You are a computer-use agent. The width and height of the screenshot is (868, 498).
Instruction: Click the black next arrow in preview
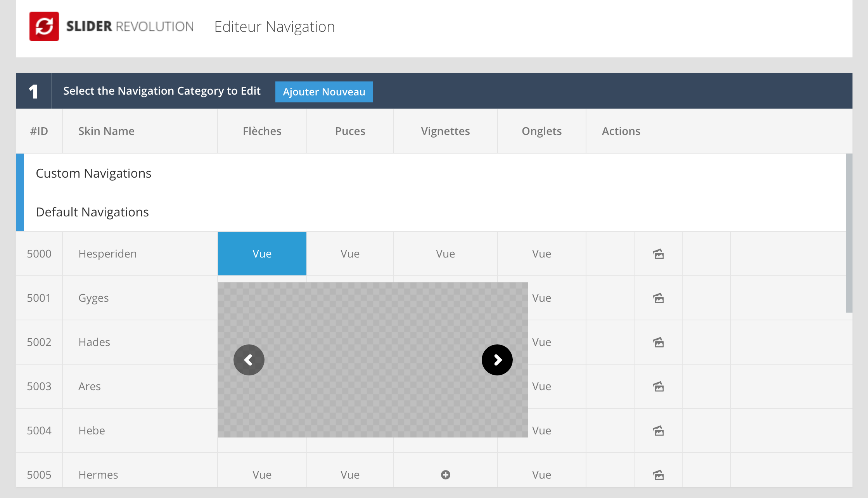coord(497,360)
